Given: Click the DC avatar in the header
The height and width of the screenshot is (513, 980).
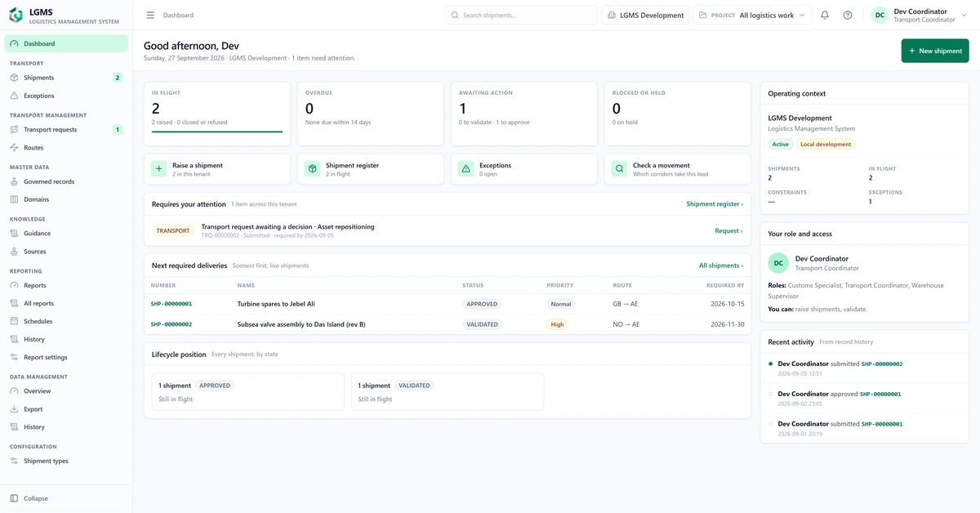Looking at the screenshot, I should (x=880, y=15).
